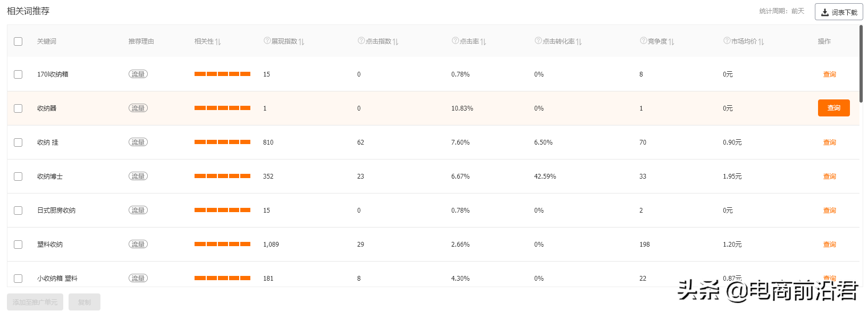Click the table's vertical scrollbar
Image resolution: width=868 pixels, height=311 pixels.
tap(861, 64)
